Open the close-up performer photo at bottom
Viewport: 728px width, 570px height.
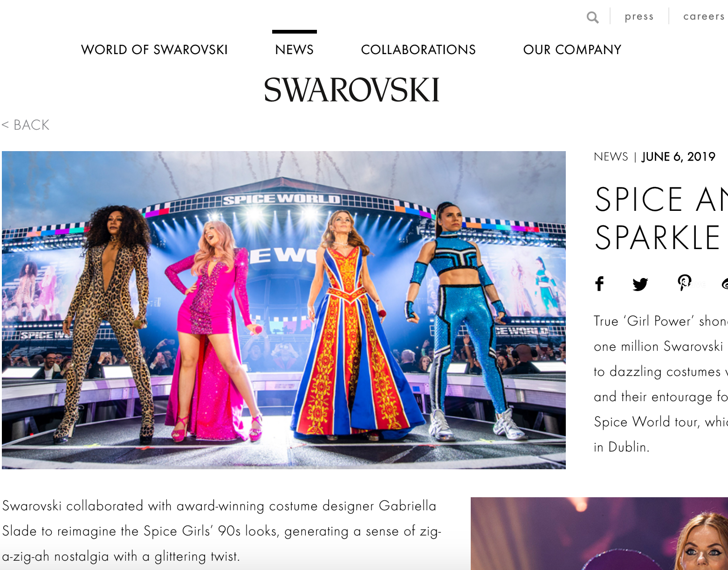pos(599,534)
